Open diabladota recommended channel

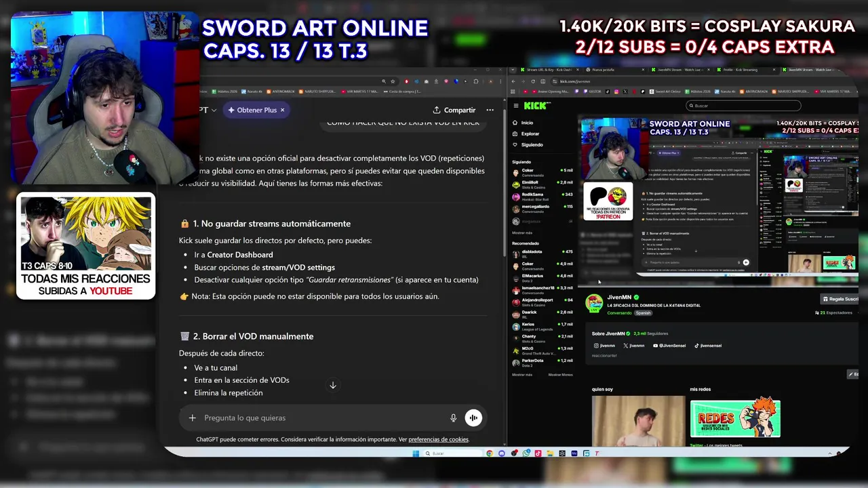(x=542, y=253)
